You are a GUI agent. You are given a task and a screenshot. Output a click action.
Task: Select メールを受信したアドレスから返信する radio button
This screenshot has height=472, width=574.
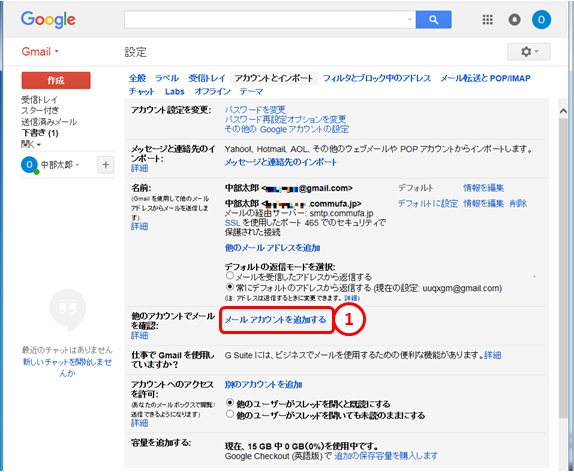click(230, 275)
